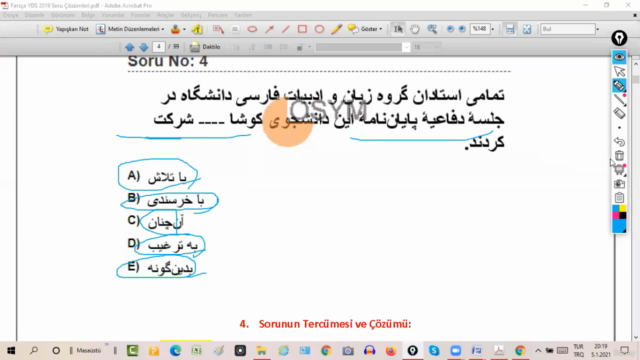Go to next page with down arrow
The width and height of the screenshot is (640, 360).
[x=143, y=47]
